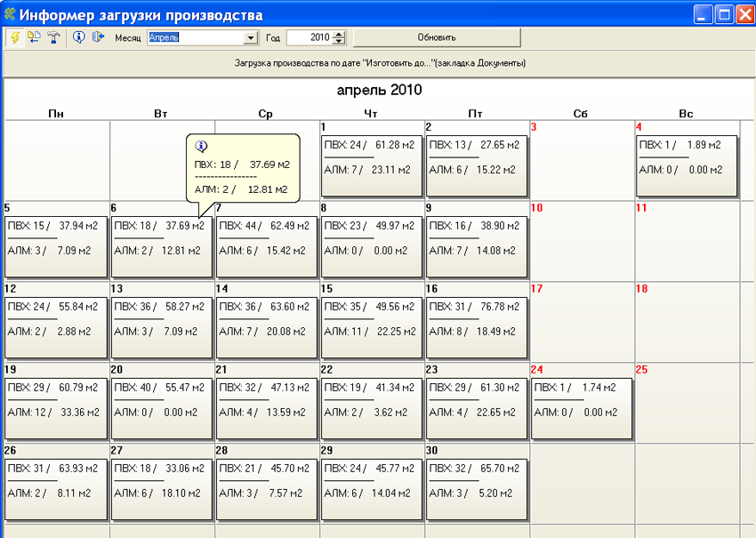Maximize the Информер window
The image size is (756, 538).
click(724, 14)
